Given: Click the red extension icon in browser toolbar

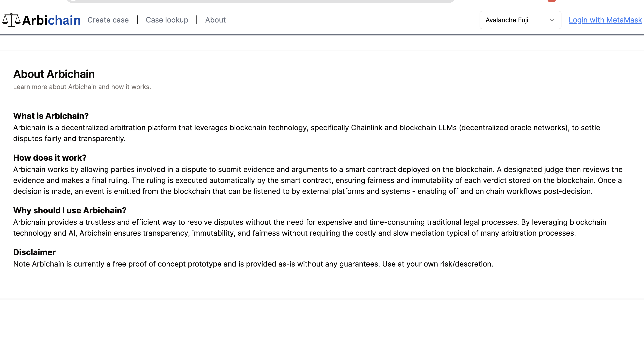Looking at the screenshot, I should click(x=551, y=1).
